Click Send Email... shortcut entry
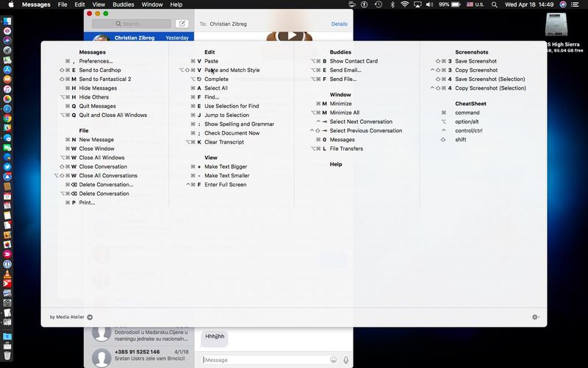Screen dimensions: 588x368 pyautogui.click(x=345, y=70)
